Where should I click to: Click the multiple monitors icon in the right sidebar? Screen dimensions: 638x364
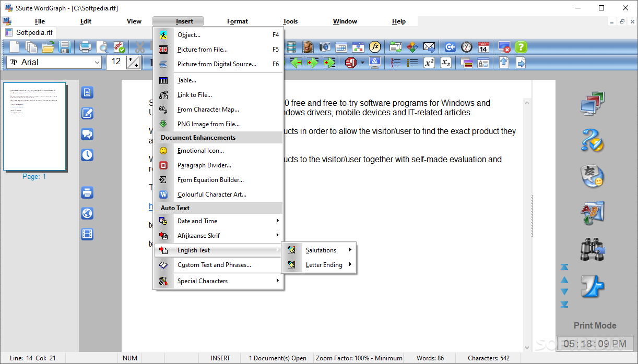click(592, 103)
